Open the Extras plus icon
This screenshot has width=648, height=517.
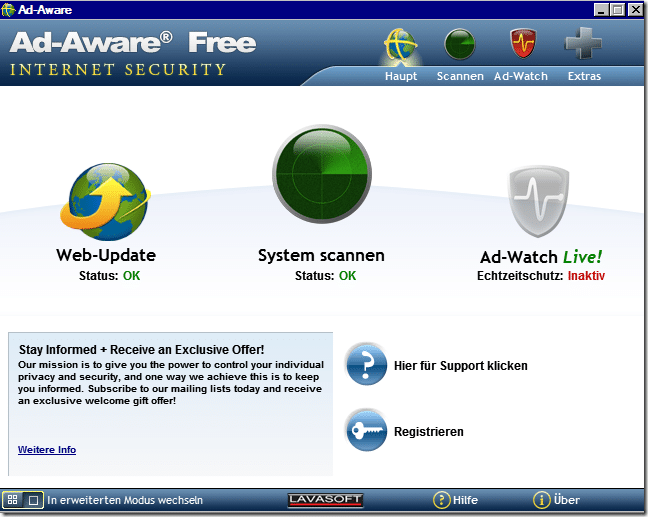click(x=583, y=43)
